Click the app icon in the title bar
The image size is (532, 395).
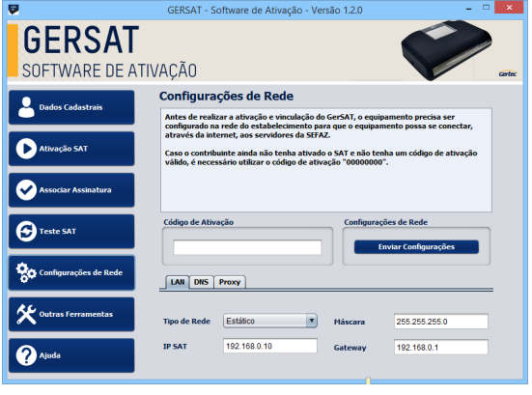[14, 10]
